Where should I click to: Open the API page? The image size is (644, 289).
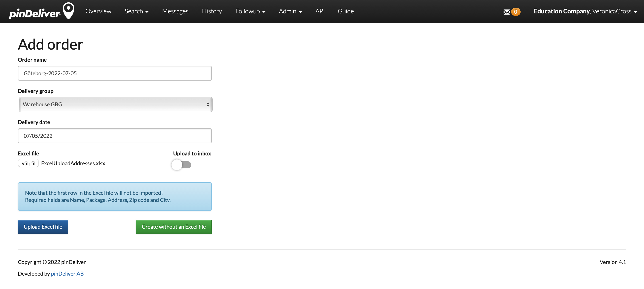tap(320, 11)
